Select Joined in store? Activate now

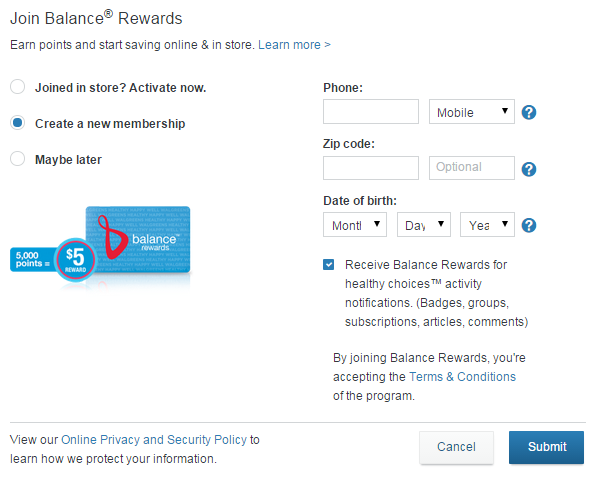(x=18, y=87)
